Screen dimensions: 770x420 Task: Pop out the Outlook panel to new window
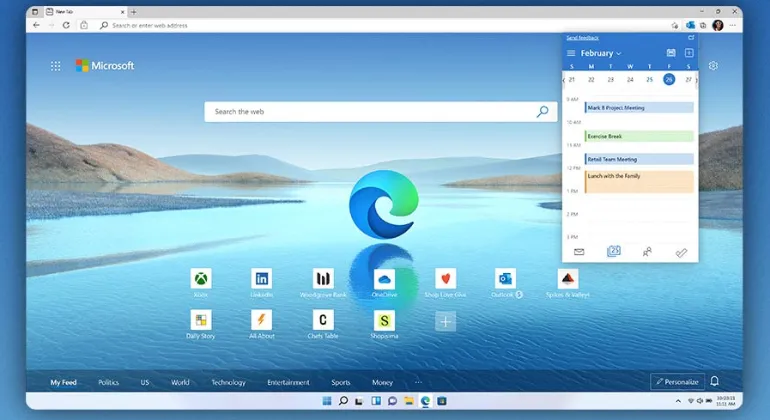click(691, 37)
